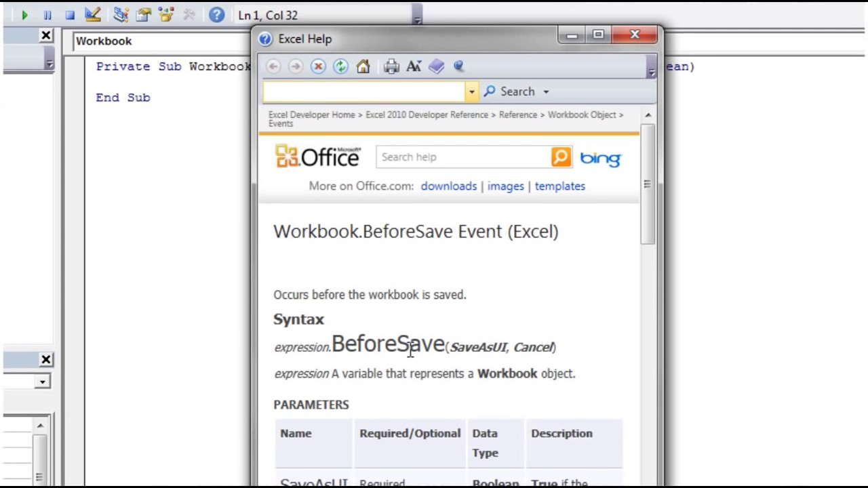The image size is (868, 488).
Task: Open the Office.com images link
Action: pyautogui.click(x=505, y=186)
